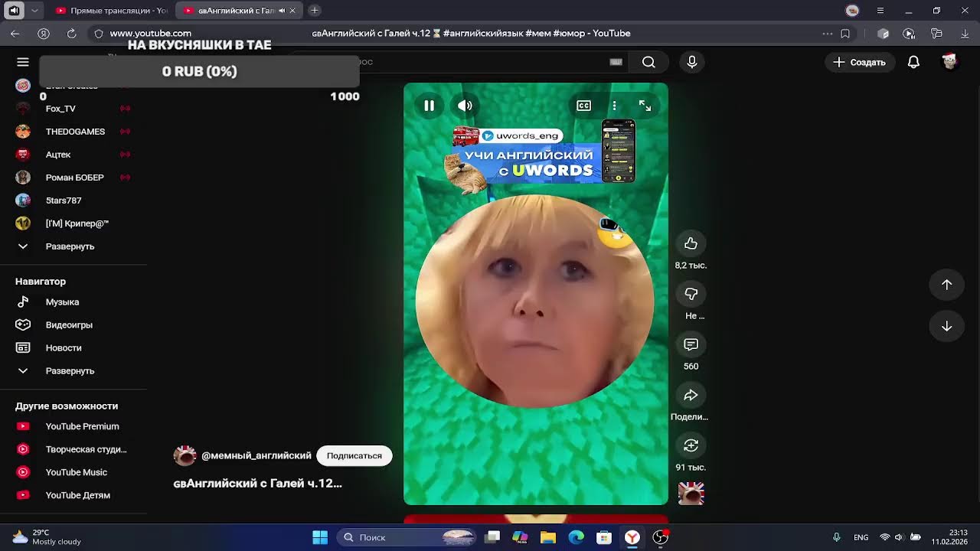Image resolution: width=980 pixels, height=551 pixels.
Task: Start voice search with the microphone
Action: point(691,62)
